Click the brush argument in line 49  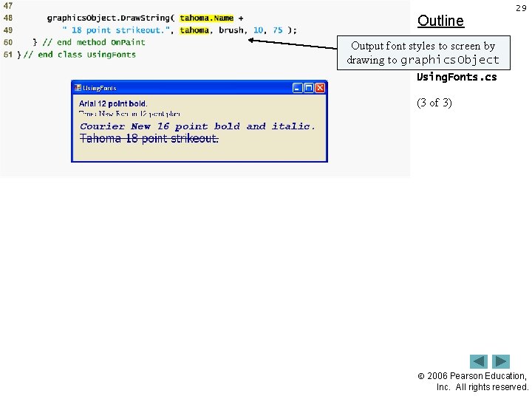231,30
